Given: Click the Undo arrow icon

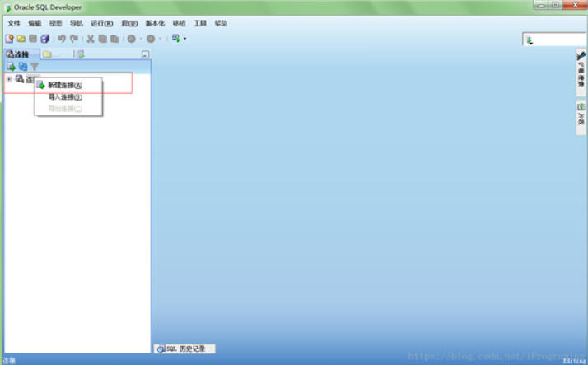Looking at the screenshot, I should (62, 39).
